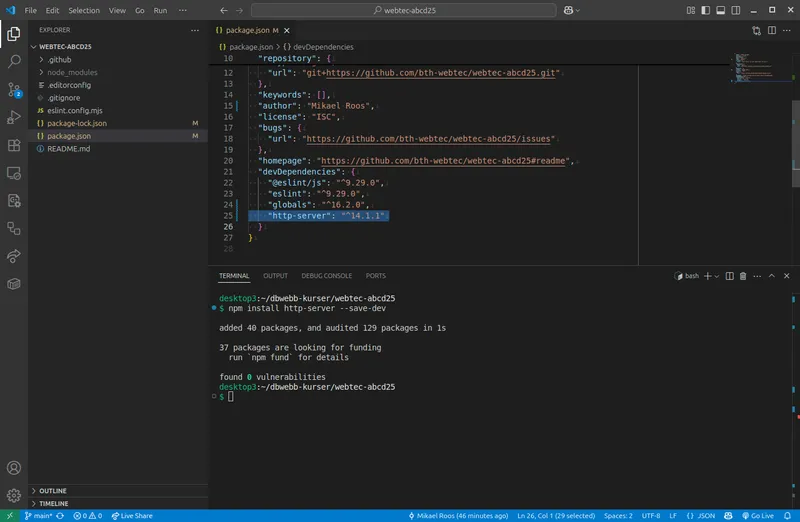Open the Remote Explorer view
Viewport: 800px width, 522px height.
(x=14, y=173)
